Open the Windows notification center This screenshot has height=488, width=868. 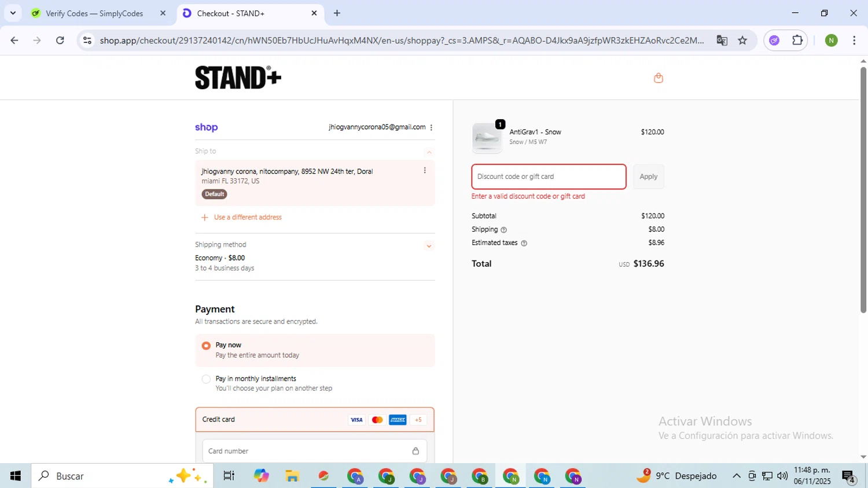(849, 476)
